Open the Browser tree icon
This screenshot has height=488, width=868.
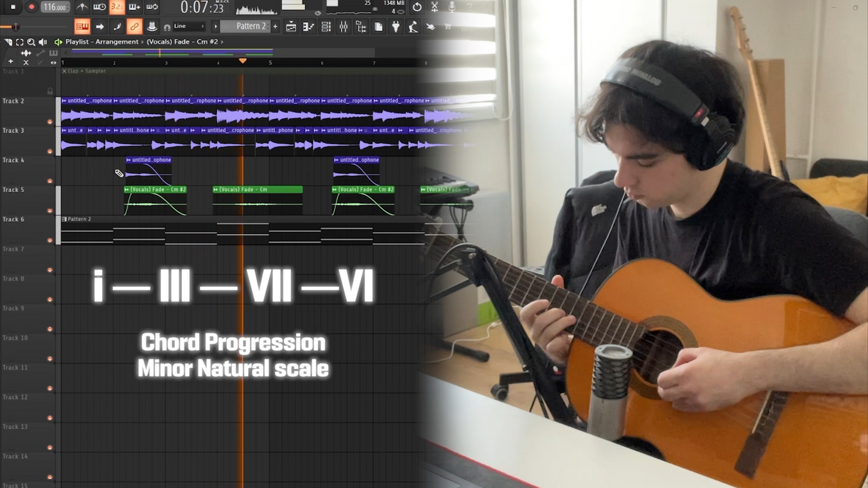tap(361, 26)
